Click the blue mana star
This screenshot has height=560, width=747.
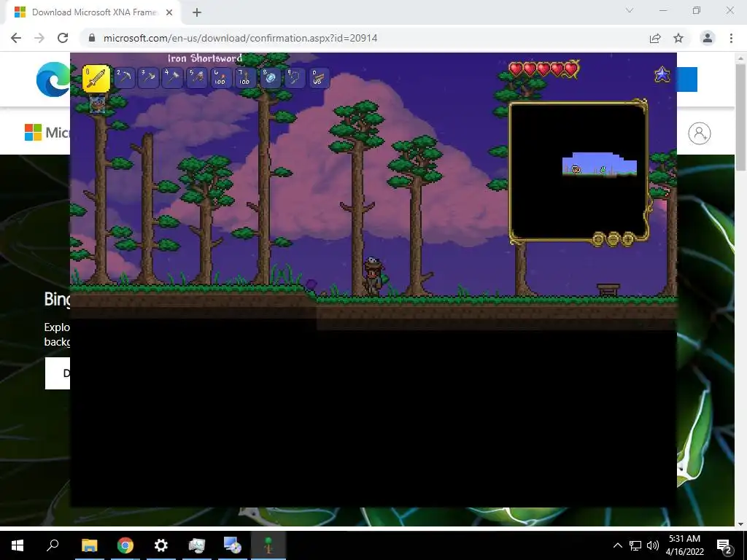pyautogui.click(x=662, y=74)
